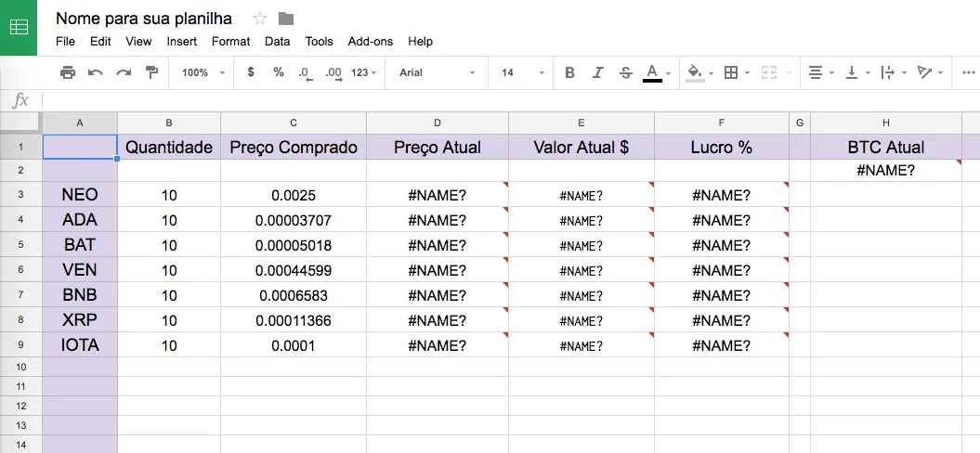Select the XRP cell
980x453 pixels.
(x=80, y=319)
